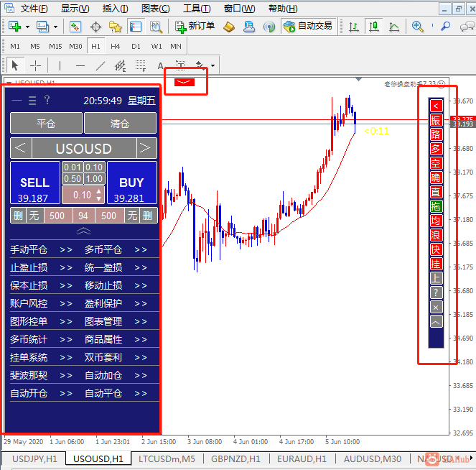476x470 pixels.
Task: Open Data Window crosshair-circle icon
Action: click(95, 27)
